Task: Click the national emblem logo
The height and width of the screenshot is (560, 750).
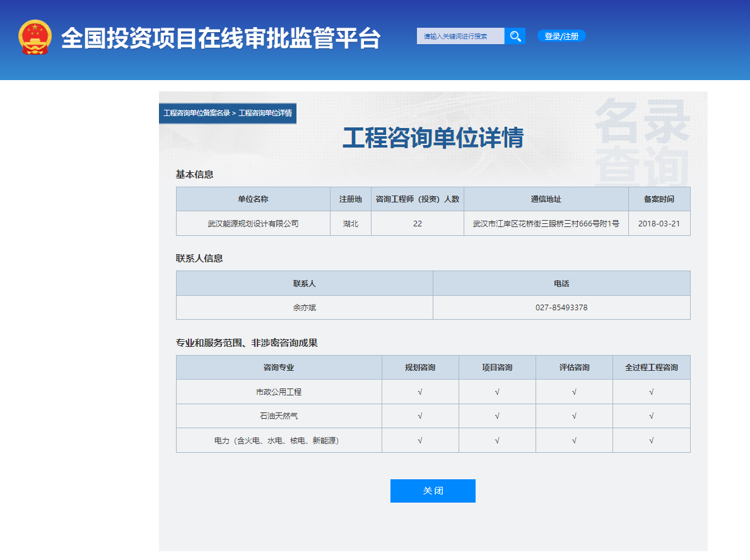Action: 35,37
